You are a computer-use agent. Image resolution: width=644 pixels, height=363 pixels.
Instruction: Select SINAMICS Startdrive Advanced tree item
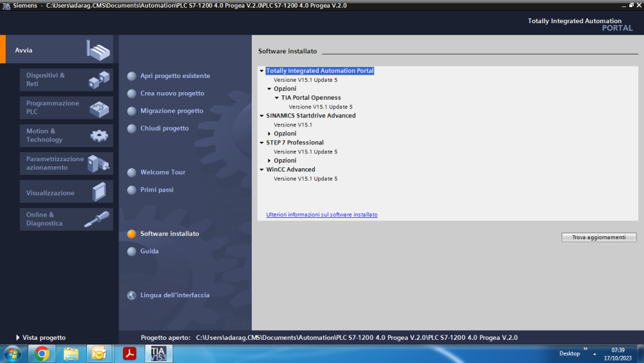311,115
